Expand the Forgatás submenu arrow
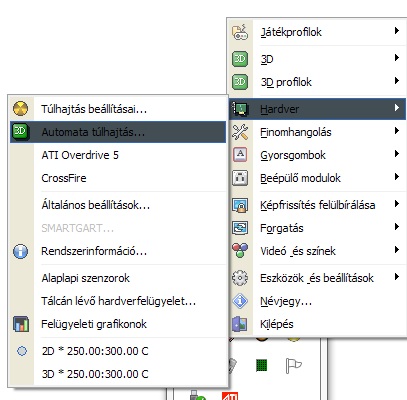The width and height of the screenshot is (407, 400). pyautogui.click(x=396, y=227)
